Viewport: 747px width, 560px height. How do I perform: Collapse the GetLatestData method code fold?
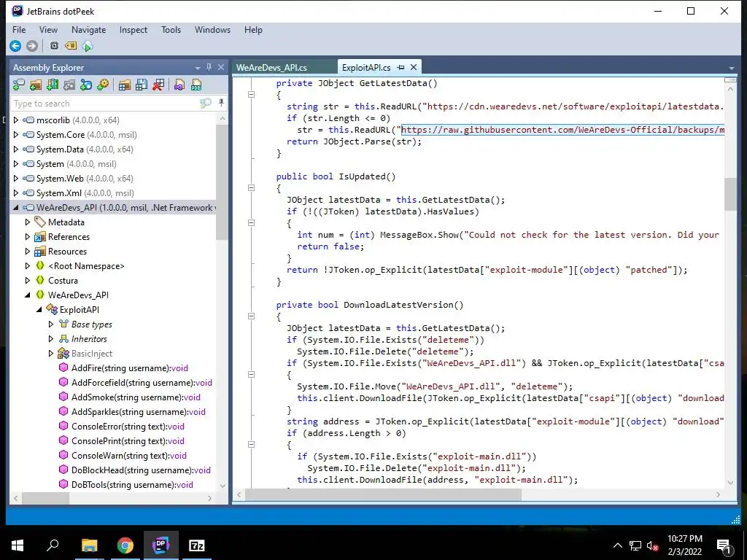click(x=251, y=94)
